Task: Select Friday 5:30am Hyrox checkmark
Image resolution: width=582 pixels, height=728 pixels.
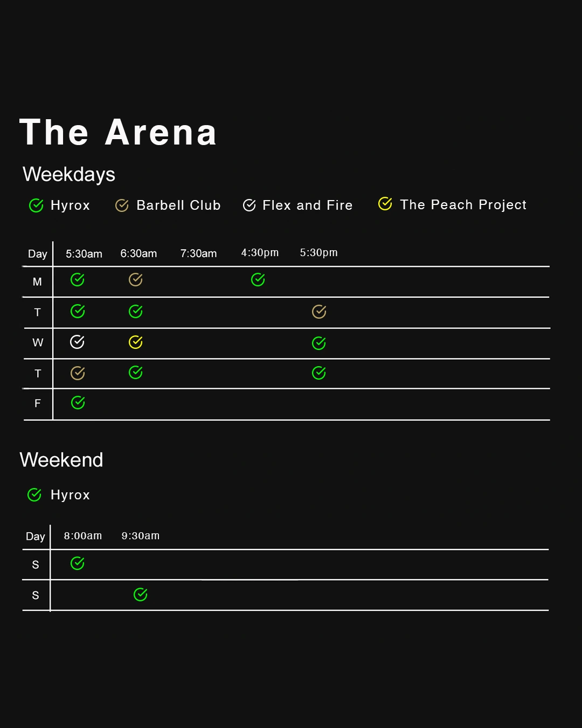Action: 78,403
